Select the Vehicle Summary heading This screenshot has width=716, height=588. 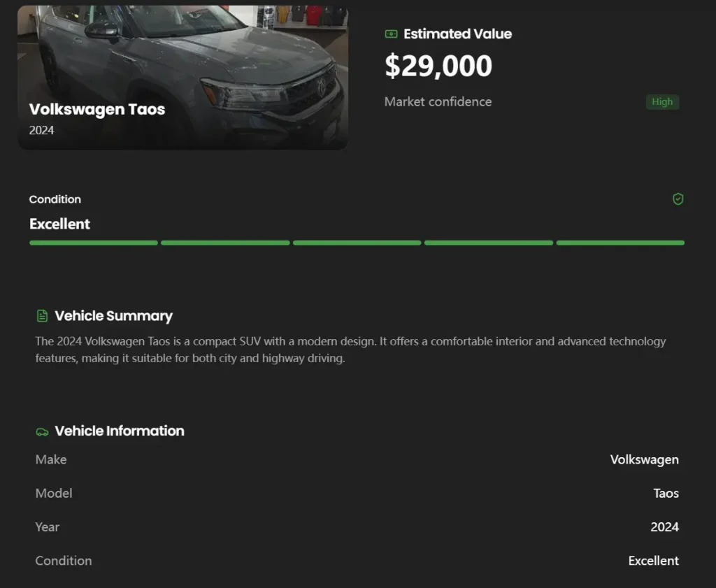(x=113, y=316)
